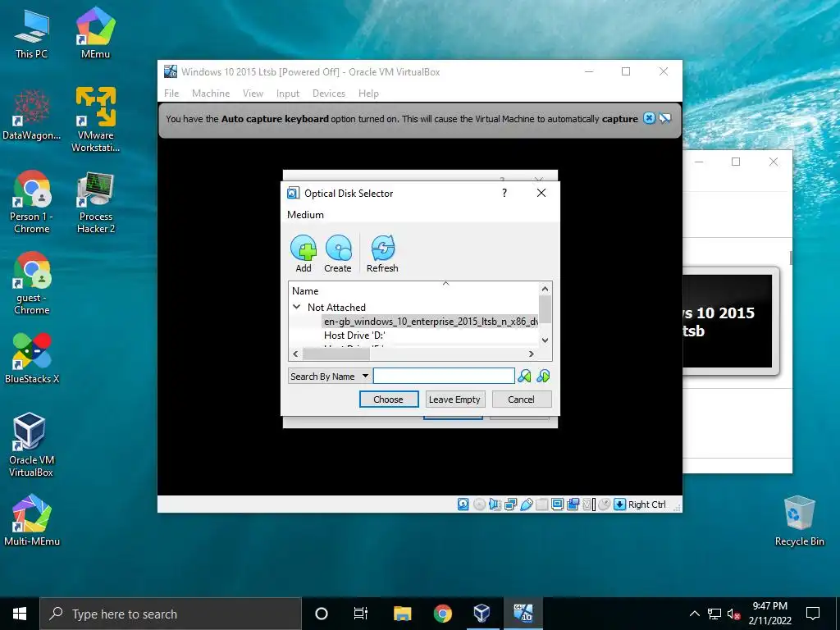This screenshot has width=840, height=630.
Task: Click the taskbar search box
Action: pyautogui.click(x=171, y=614)
